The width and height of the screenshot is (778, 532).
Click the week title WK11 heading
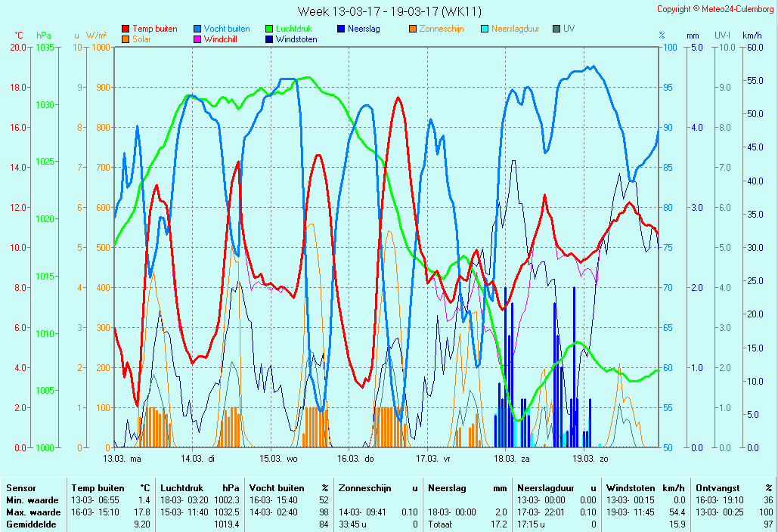(389, 11)
